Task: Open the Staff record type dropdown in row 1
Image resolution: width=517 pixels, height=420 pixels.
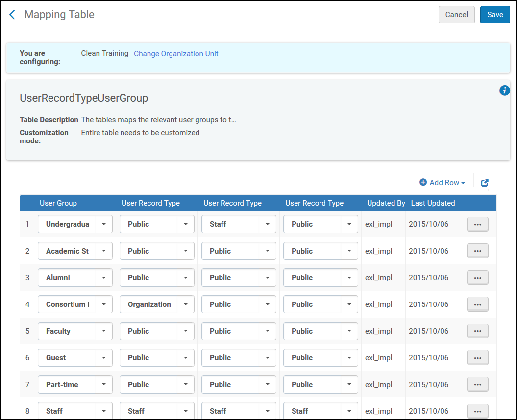Action: 239,224
